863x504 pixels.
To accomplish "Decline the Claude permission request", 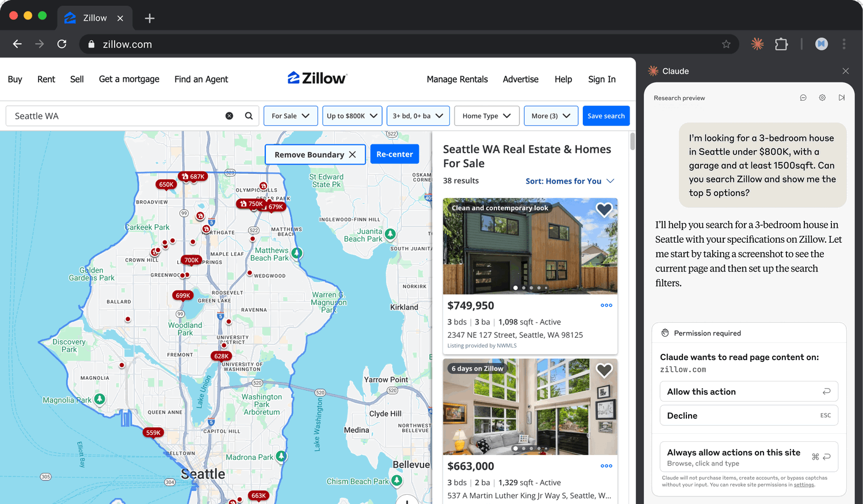I will [749, 415].
